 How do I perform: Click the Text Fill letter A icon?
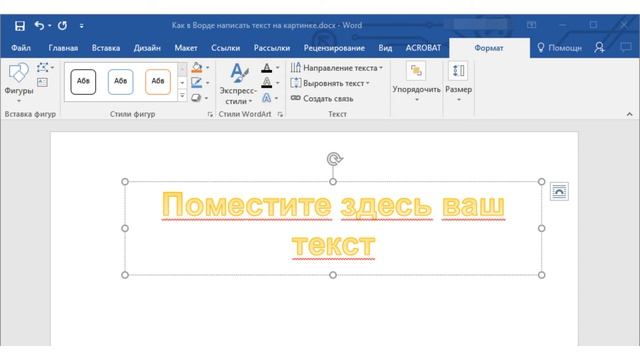coord(267,68)
